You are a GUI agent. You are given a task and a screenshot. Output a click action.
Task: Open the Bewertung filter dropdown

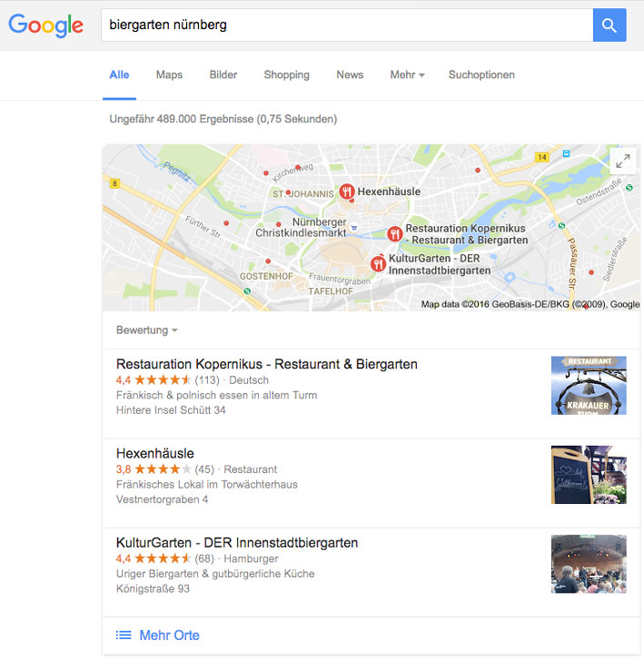(x=146, y=330)
